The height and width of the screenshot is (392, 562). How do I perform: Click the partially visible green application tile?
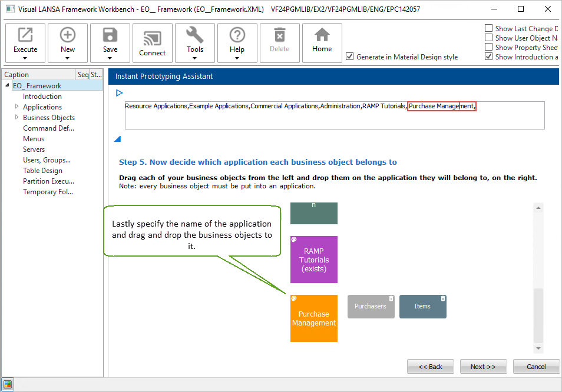pos(313,213)
